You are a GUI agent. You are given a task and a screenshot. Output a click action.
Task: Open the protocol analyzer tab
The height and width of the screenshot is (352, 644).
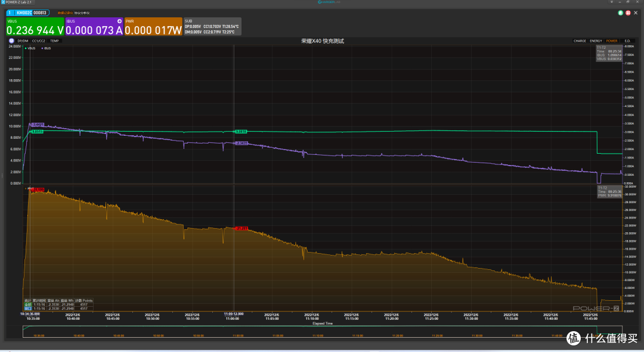82,13
